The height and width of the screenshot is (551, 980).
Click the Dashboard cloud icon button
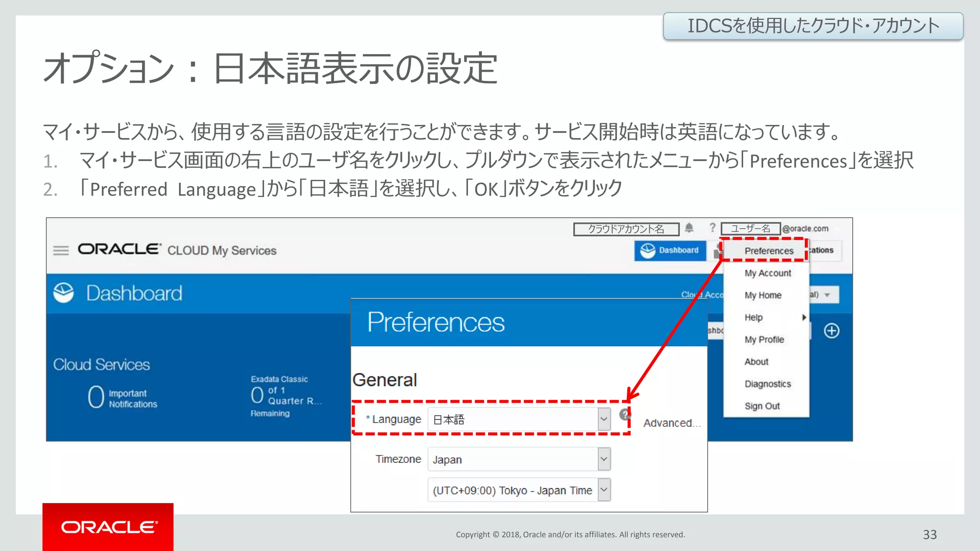[670, 250]
